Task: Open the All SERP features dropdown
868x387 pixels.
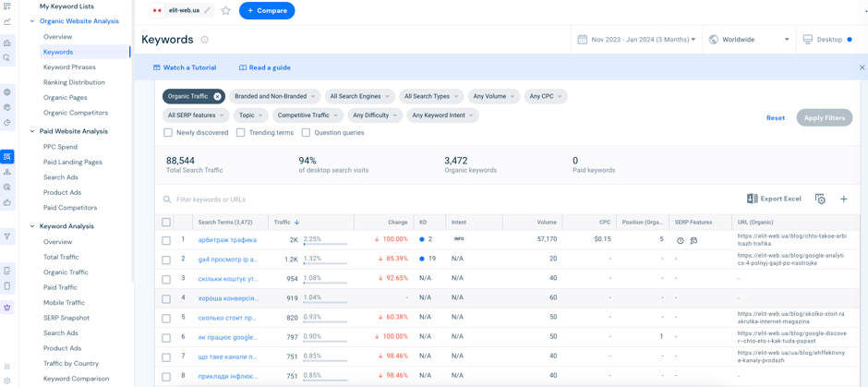Action: (x=196, y=115)
